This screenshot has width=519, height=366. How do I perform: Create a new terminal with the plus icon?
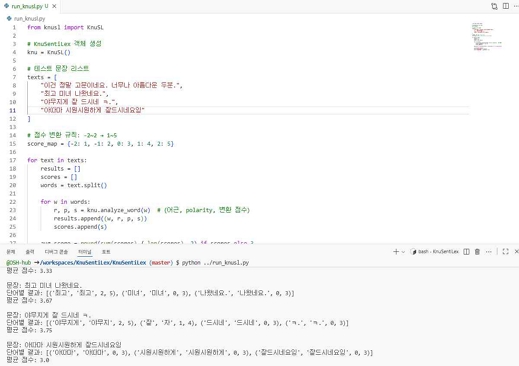click(396, 252)
